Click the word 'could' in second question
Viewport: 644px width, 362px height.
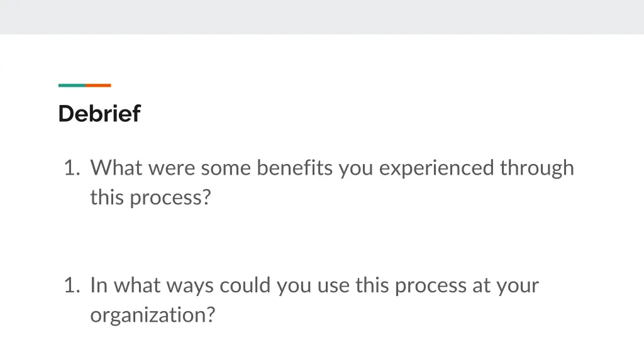point(245,285)
